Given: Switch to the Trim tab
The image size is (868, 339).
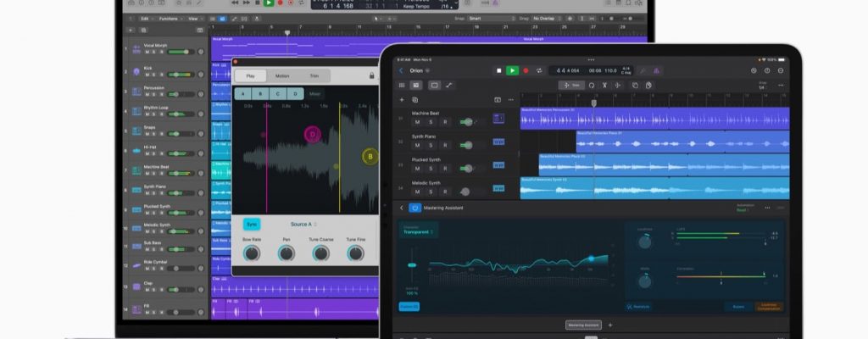Looking at the screenshot, I should pos(314,75).
